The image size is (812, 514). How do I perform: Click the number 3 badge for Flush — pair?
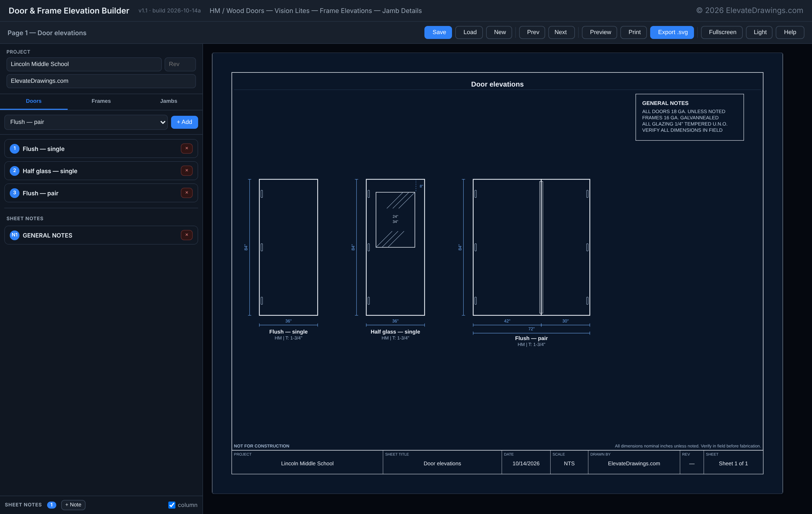(15, 193)
